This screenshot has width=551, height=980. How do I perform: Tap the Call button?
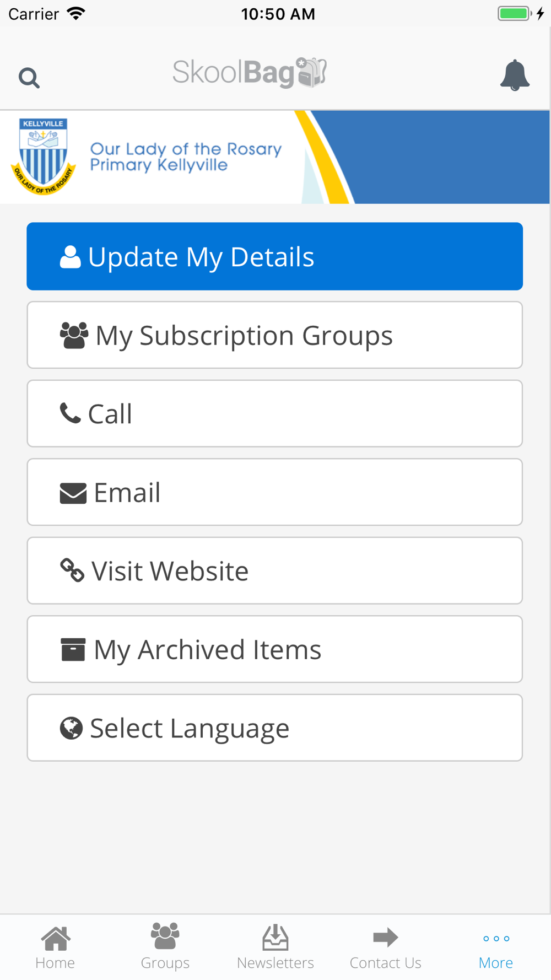[x=274, y=413]
